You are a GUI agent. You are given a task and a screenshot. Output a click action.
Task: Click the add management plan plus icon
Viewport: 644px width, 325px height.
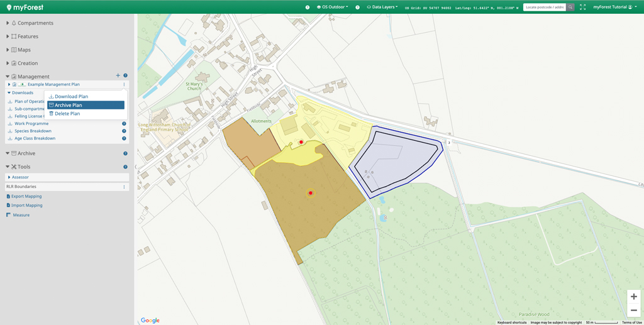pos(118,76)
